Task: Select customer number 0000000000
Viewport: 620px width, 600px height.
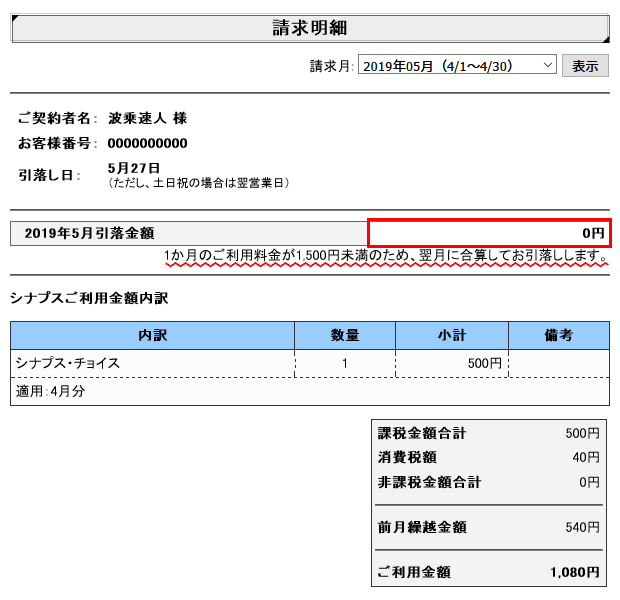Action: coord(147,143)
